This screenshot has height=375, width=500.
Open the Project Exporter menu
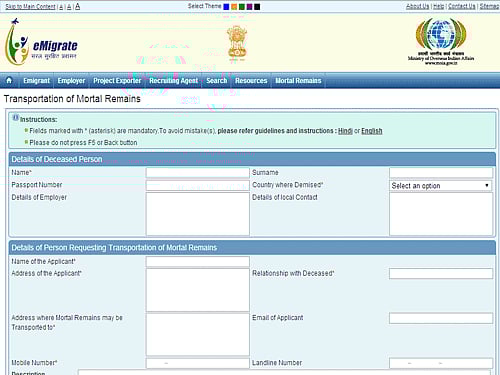pos(117,81)
